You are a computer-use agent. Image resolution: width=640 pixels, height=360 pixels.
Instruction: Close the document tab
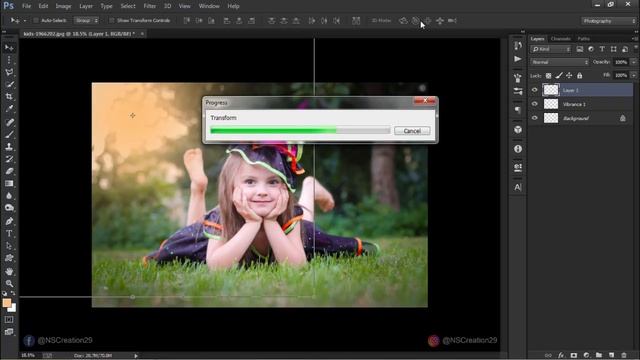coord(142,34)
